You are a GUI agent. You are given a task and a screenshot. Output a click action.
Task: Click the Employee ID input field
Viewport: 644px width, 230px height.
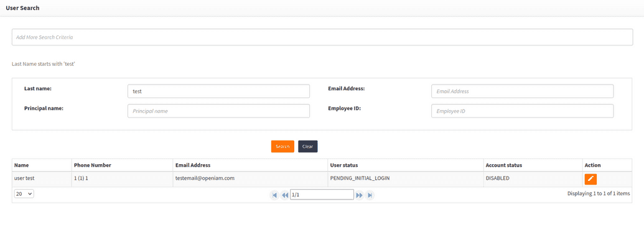pos(523,111)
